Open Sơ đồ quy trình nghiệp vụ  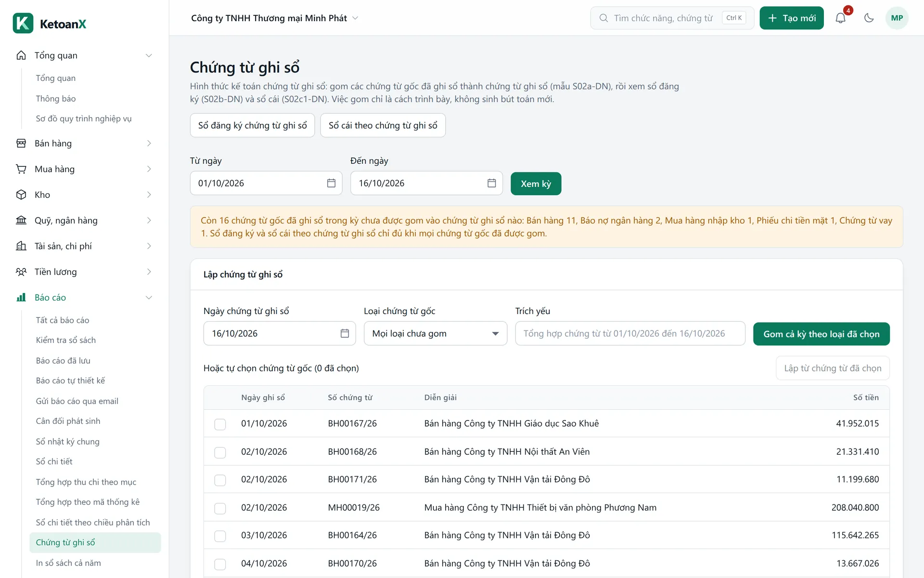(84, 118)
